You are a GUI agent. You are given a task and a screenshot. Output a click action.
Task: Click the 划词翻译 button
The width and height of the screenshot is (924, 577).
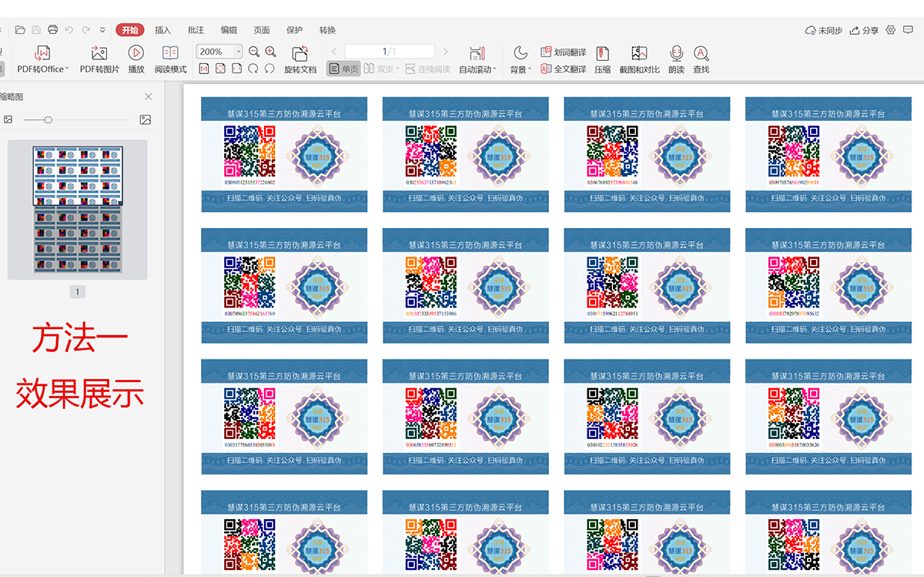(x=564, y=52)
